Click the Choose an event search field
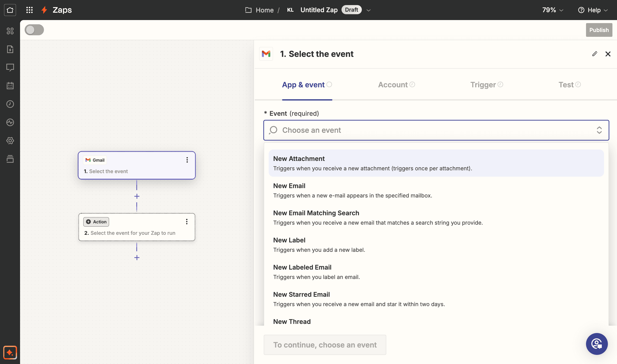Viewport: 617px width, 364px height. coord(436,130)
